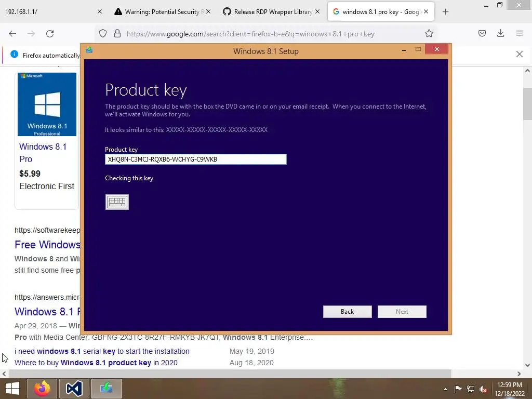Select the windows 8.1 pro key Google tab
This screenshot has width=532, height=399.
(381, 12)
